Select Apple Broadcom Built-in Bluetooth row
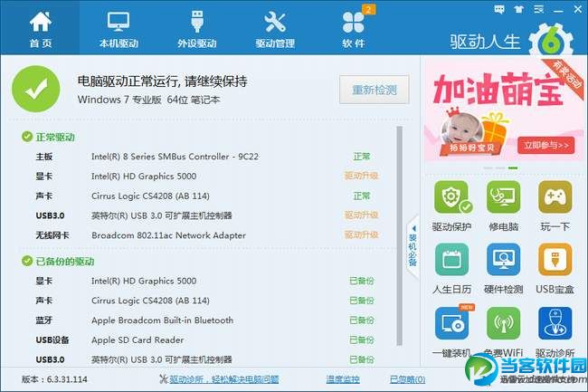The width and height of the screenshot is (588, 392). (x=207, y=320)
